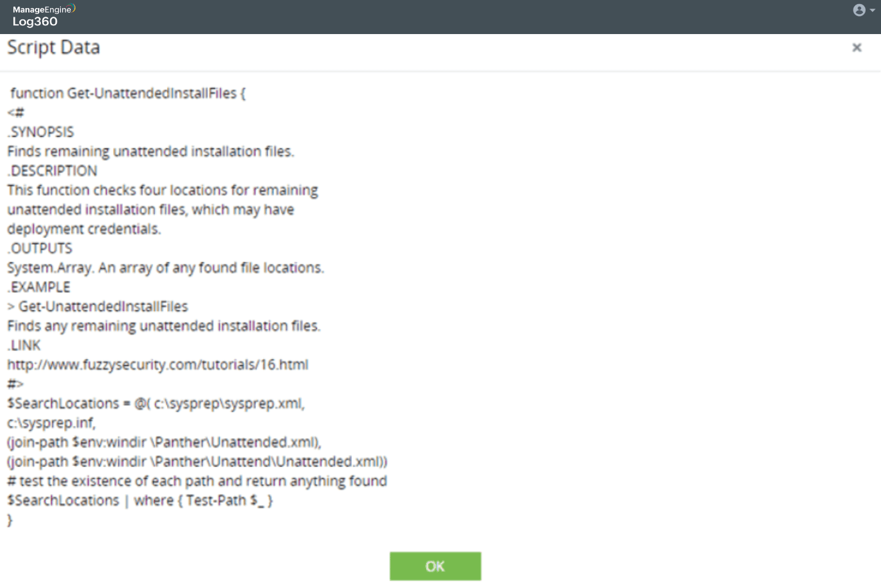Viewport: 881px width, 588px height.
Task: Click the fuzzysecurity.com tutorials URL text
Action: (158, 365)
